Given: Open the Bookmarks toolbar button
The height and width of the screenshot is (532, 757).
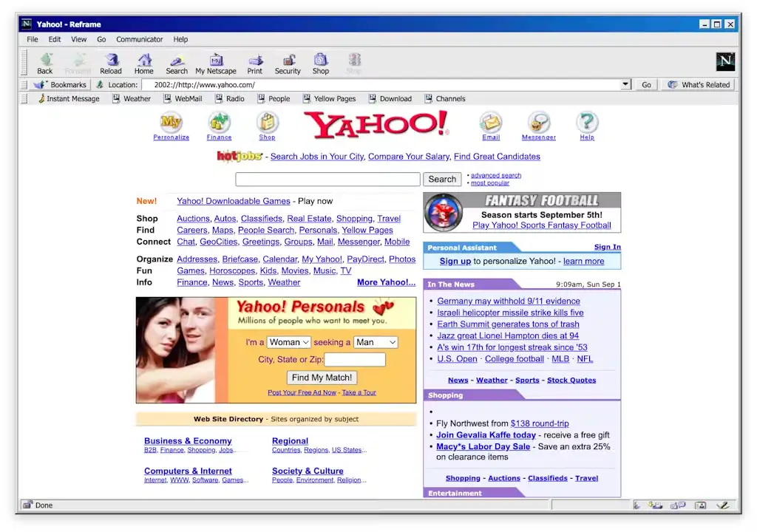Looking at the screenshot, I should pos(60,84).
